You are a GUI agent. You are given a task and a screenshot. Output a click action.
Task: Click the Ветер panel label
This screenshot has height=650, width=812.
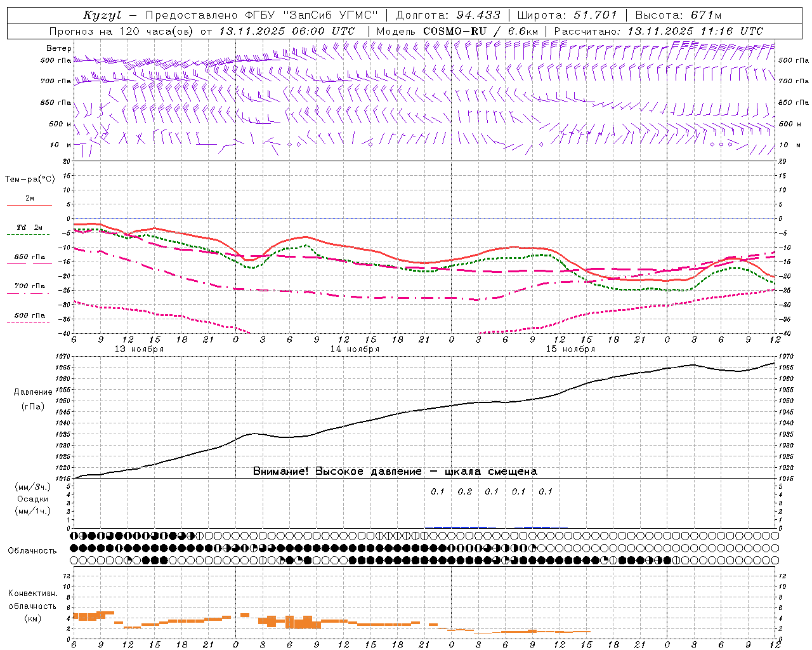coord(58,48)
